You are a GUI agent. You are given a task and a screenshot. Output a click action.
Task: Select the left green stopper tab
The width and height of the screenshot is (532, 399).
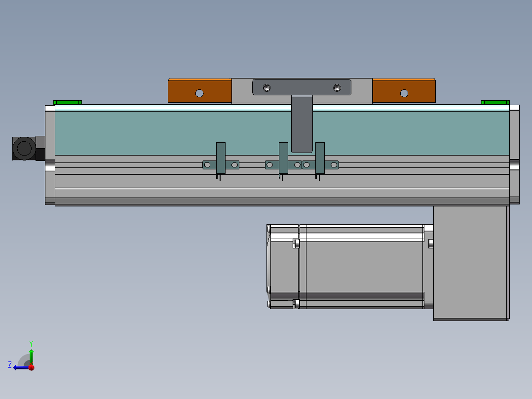pyautogui.click(x=68, y=102)
